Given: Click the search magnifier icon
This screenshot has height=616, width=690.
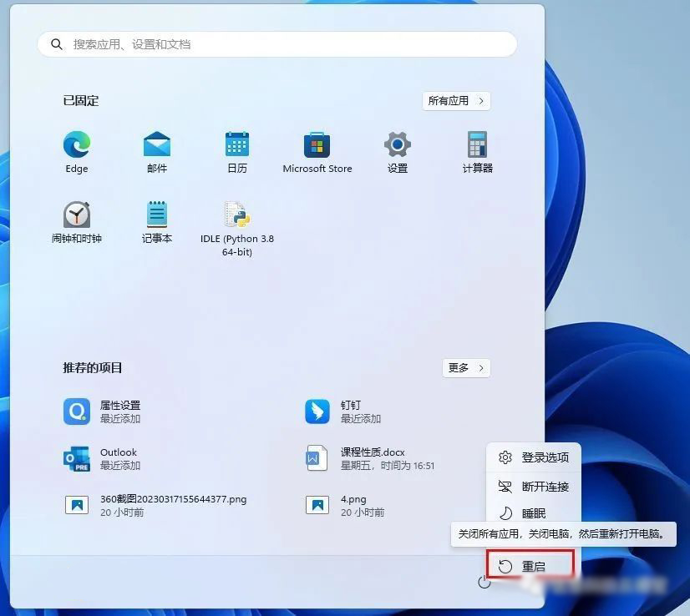Looking at the screenshot, I should click(56, 44).
